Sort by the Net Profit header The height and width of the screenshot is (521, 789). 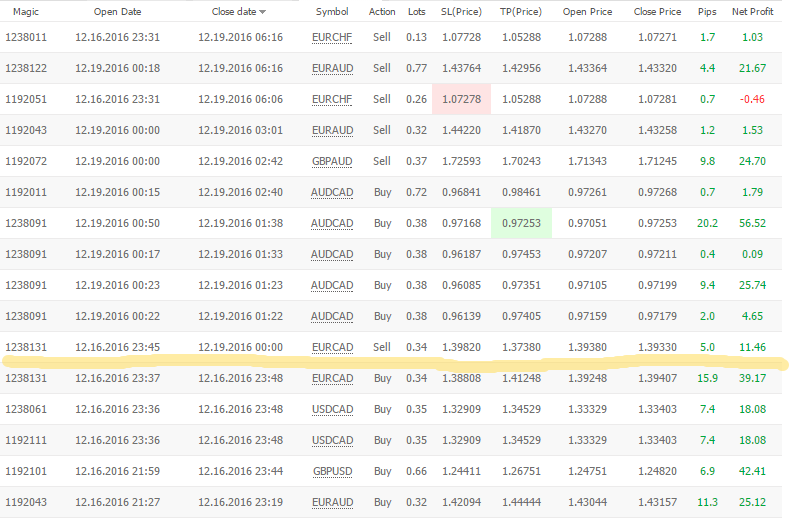coord(752,12)
